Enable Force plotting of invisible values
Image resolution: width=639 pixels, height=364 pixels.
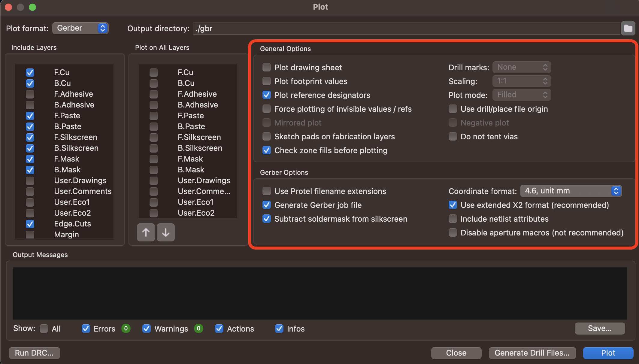(x=267, y=109)
